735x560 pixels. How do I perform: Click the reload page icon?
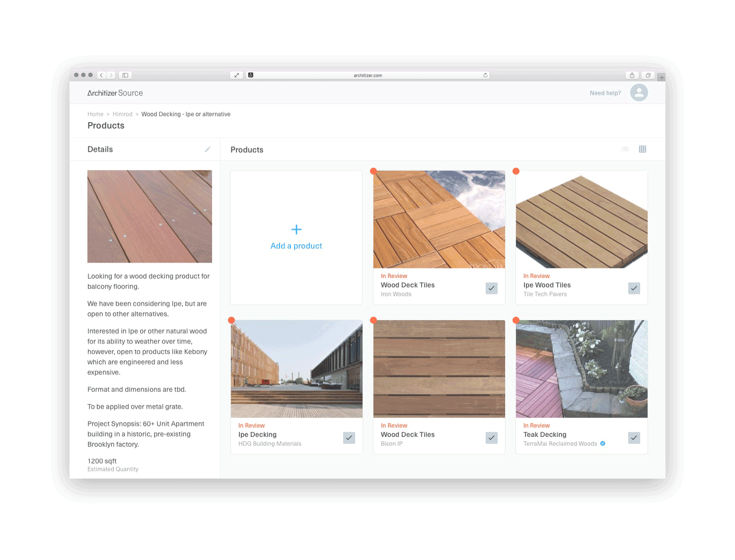tap(485, 75)
